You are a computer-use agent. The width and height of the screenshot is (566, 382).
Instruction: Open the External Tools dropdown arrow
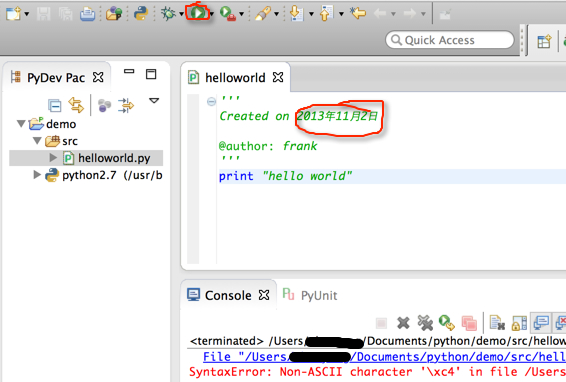click(241, 14)
